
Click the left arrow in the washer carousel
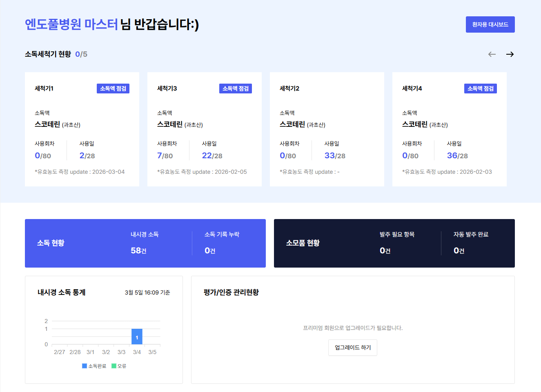[x=492, y=54]
